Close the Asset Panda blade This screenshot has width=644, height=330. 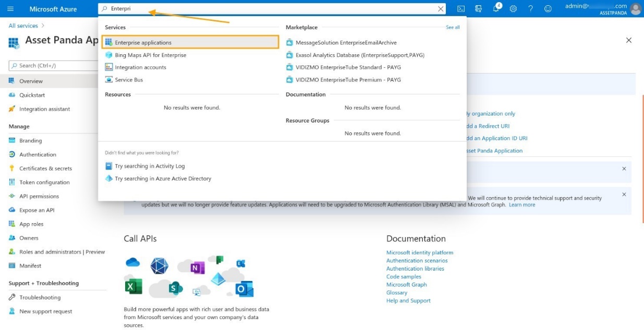click(629, 40)
